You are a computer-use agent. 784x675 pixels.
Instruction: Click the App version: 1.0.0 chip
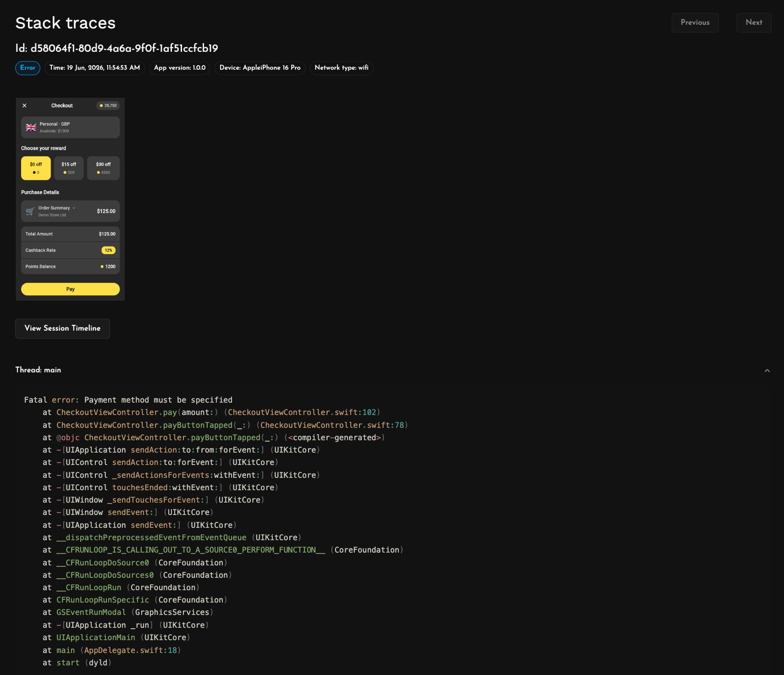pos(180,68)
